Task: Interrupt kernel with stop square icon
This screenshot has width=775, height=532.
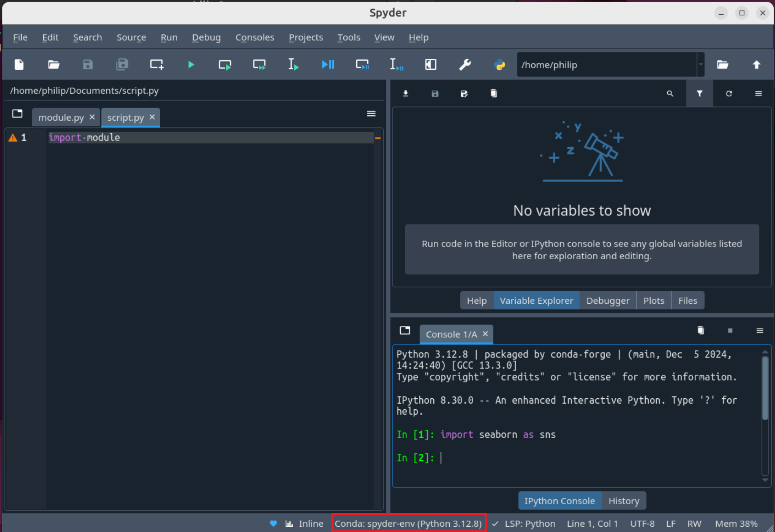Action: 730,330
